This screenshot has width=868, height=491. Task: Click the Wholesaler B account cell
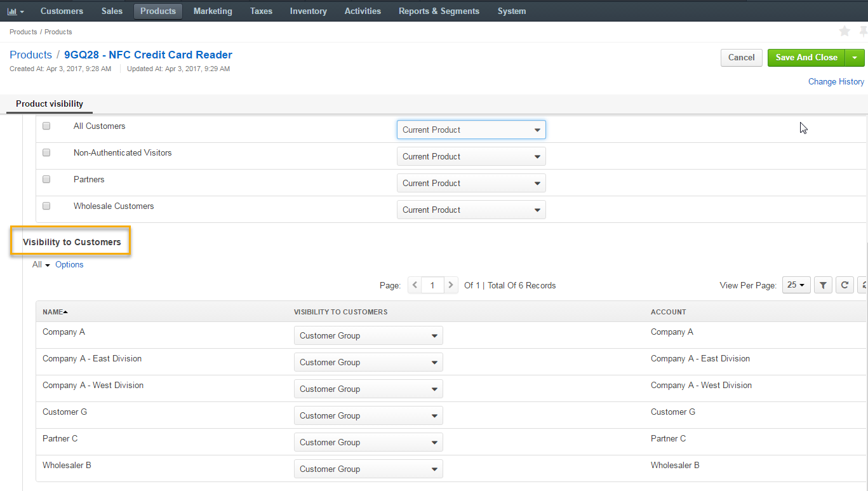coord(675,465)
